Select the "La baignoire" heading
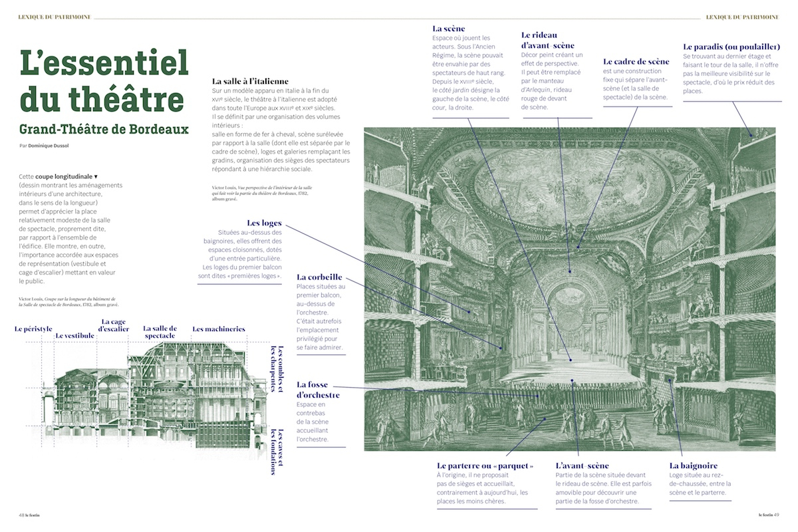 (694, 466)
